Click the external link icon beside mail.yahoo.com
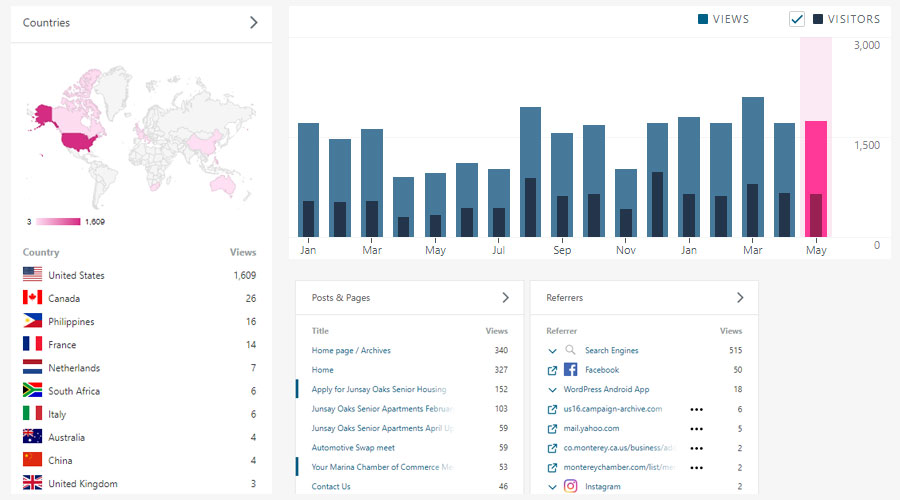 (552, 428)
